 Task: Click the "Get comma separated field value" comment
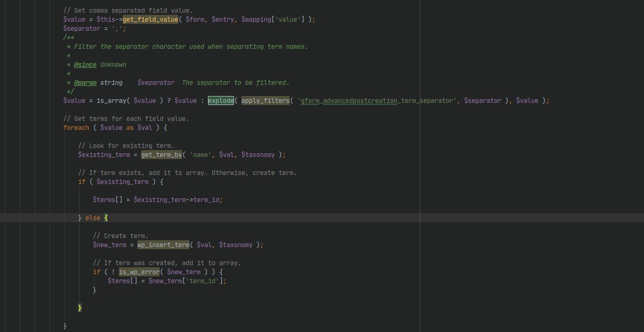tap(128, 11)
